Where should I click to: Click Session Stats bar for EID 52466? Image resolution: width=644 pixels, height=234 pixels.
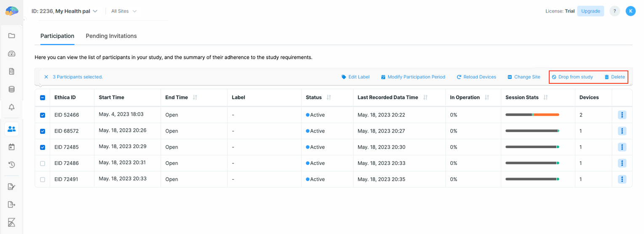click(x=532, y=115)
